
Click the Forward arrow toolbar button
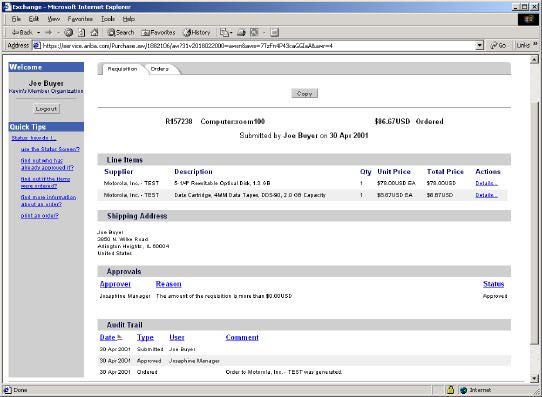point(48,32)
